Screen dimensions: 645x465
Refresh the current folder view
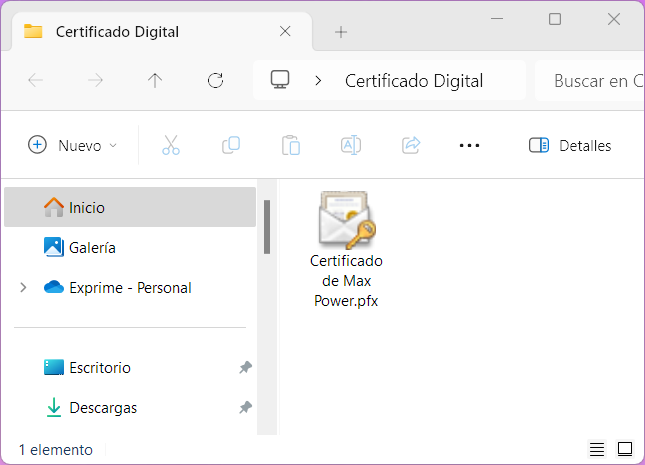tap(215, 81)
